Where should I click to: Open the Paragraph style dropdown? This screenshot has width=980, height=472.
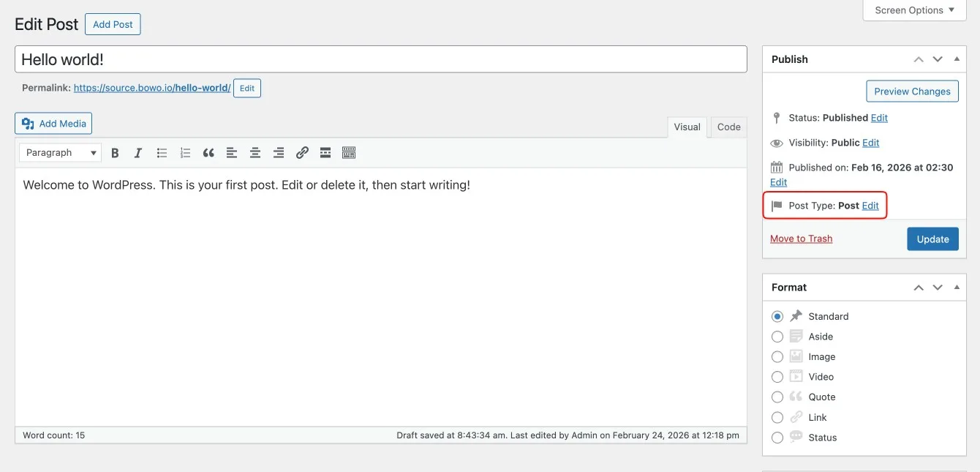(x=61, y=153)
